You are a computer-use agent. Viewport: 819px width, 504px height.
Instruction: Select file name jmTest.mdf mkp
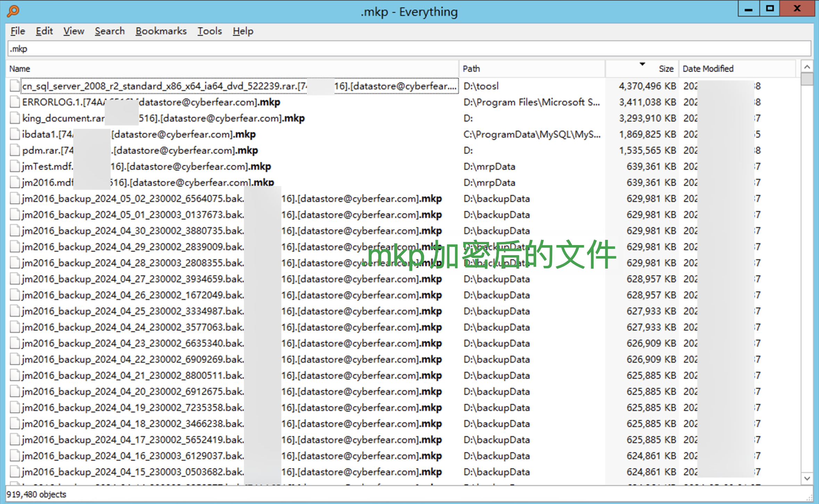pos(146,167)
